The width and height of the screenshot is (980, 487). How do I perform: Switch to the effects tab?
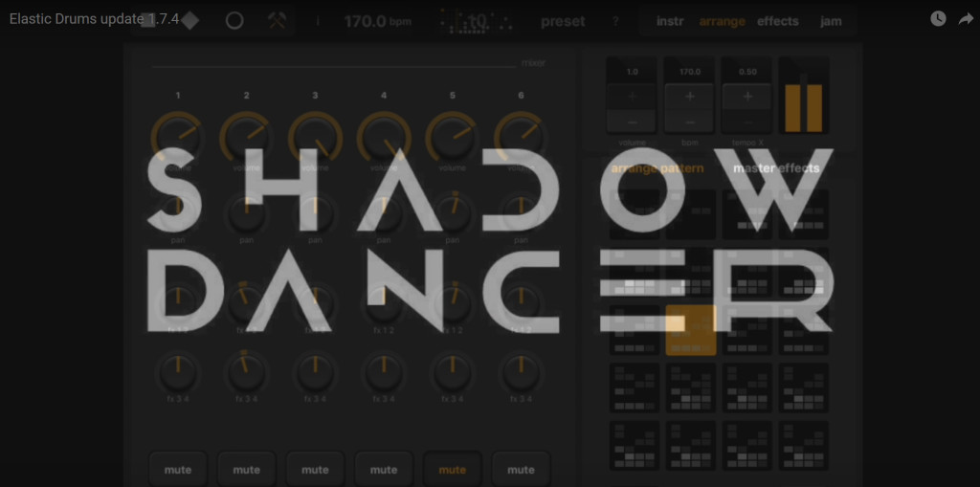(x=777, y=21)
